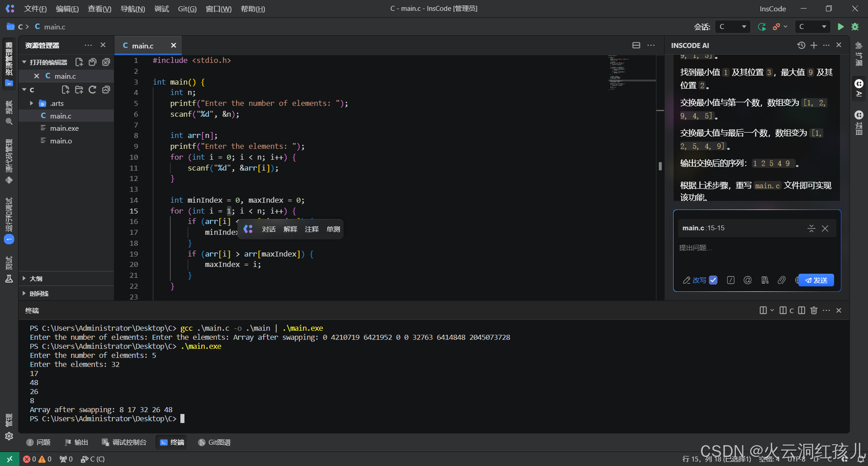The height and width of the screenshot is (466, 868).
Task: Click 对话 in the inline AI popup
Action: 269,229
